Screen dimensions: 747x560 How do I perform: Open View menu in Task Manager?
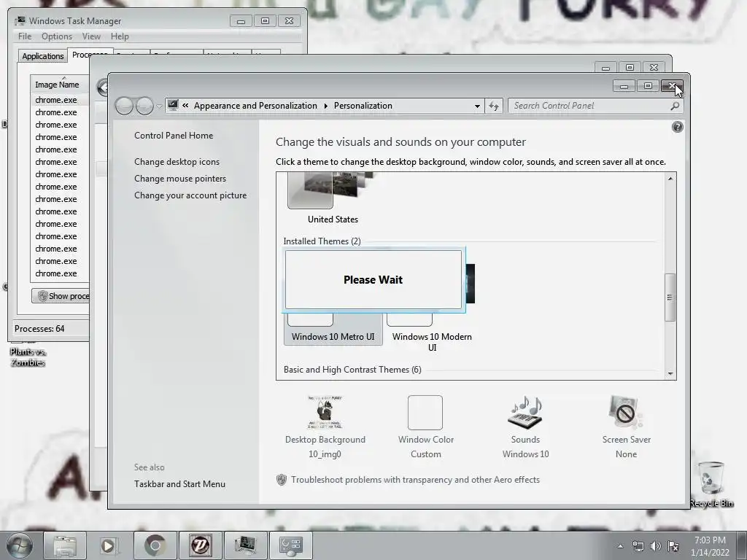tap(91, 36)
